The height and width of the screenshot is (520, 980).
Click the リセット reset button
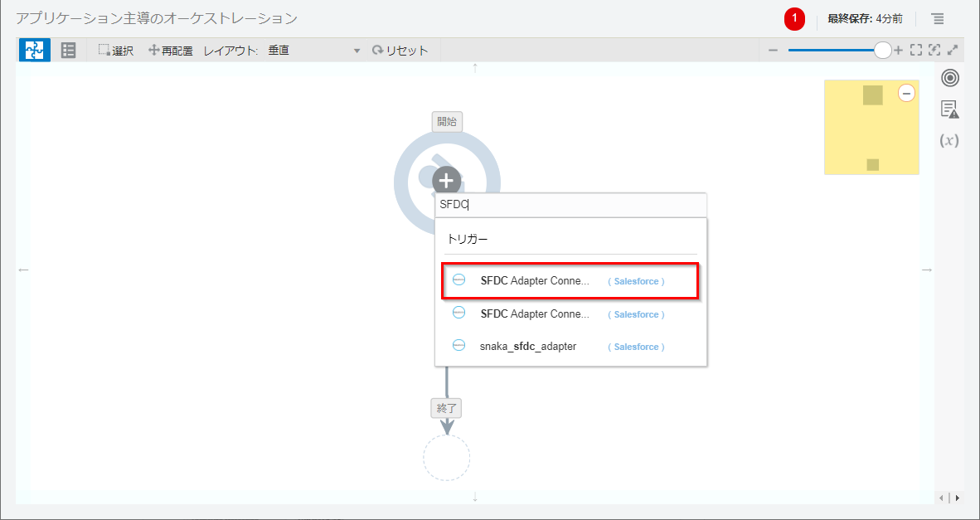click(x=400, y=51)
